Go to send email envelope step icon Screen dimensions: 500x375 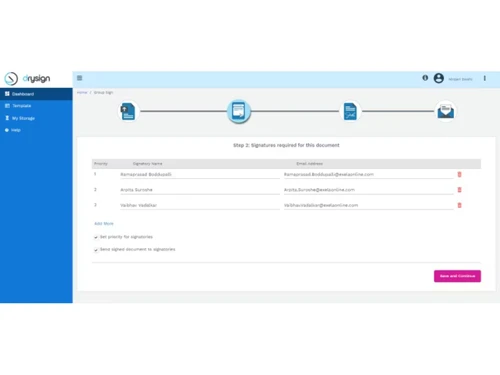tap(446, 111)
